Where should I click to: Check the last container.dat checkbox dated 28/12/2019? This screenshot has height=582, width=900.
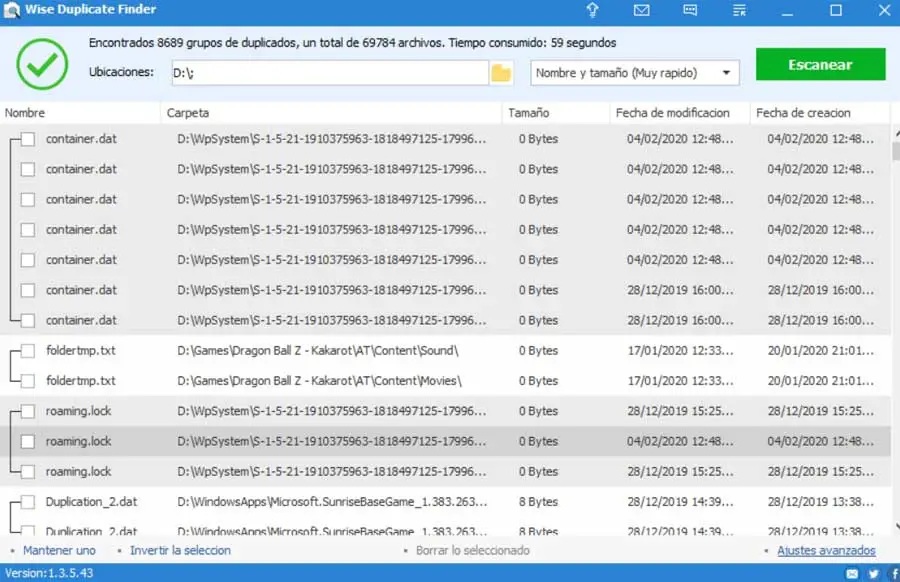[x=28, y=320]
